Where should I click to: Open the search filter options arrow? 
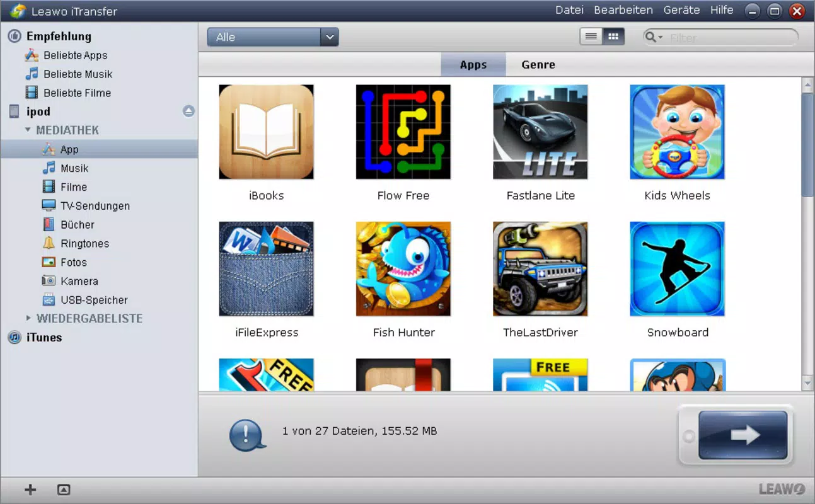click(660, 37)
